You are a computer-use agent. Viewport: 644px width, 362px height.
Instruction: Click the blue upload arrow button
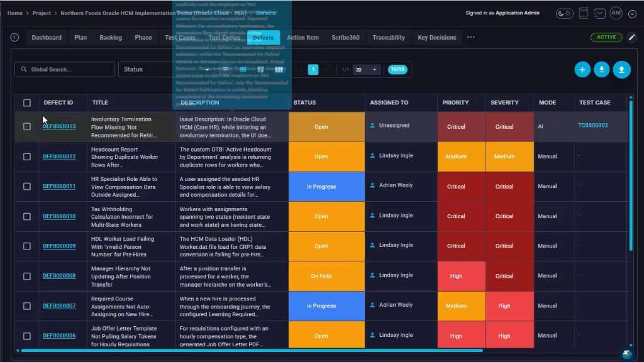pos(621,70)
